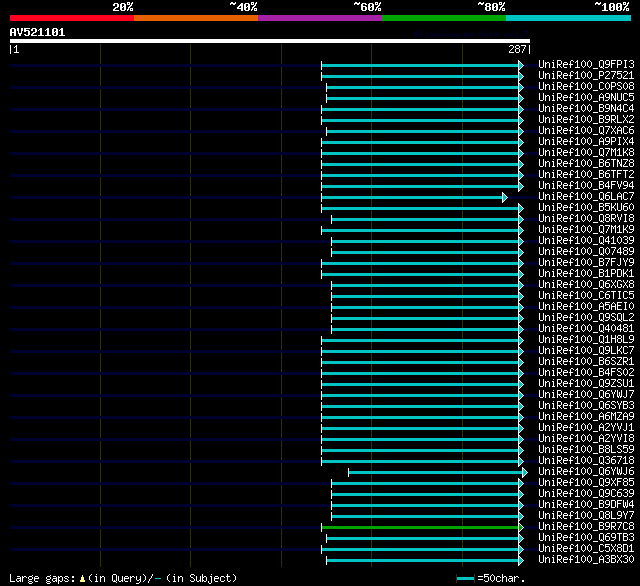Open the UniRef100_Q9C639 label

pyautogui.click(x=586, y=494)
